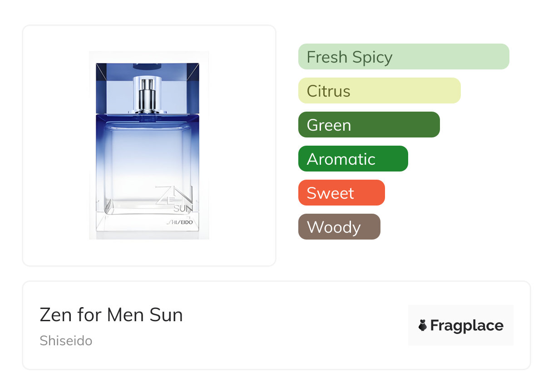
Task: Click the silver spray nozzle on the bottle
Action: (147, 94)
